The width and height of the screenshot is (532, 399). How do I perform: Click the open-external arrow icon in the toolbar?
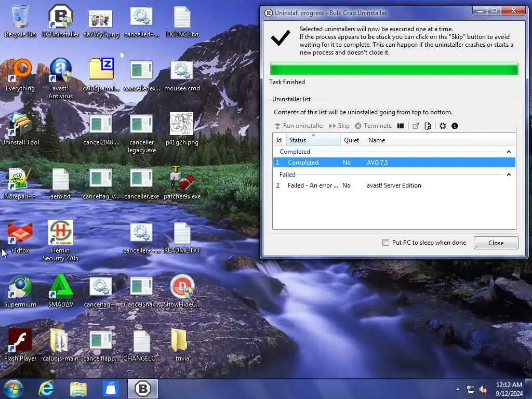[x=416, y=126]
